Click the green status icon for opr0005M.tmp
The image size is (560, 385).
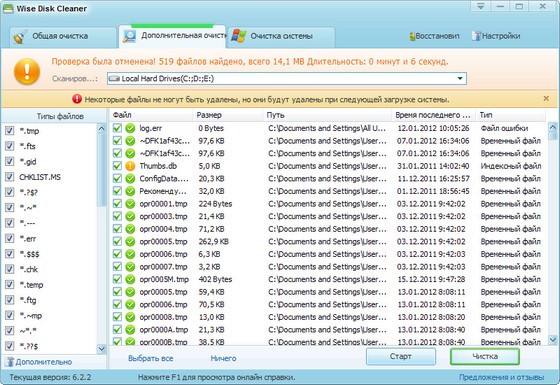(130, 279)
